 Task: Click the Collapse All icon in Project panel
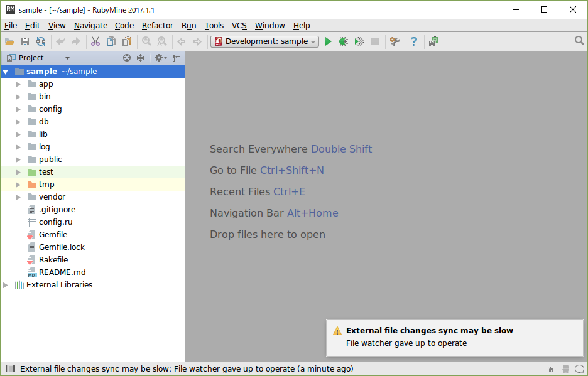[x=140, y=58]
